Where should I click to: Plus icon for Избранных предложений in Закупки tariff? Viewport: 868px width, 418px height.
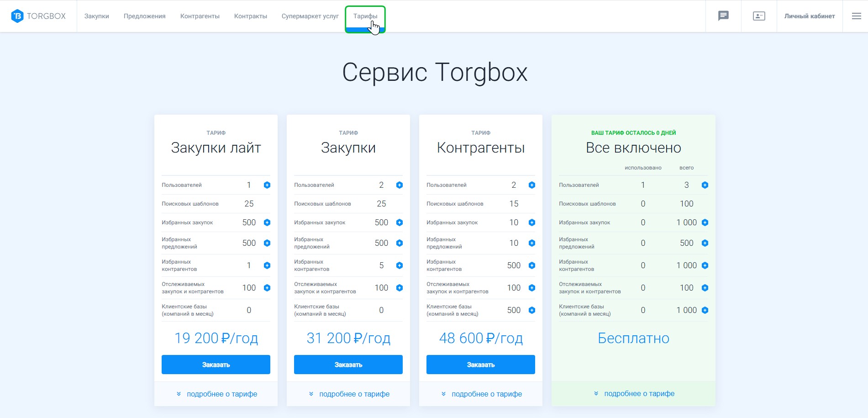[400, 243]
